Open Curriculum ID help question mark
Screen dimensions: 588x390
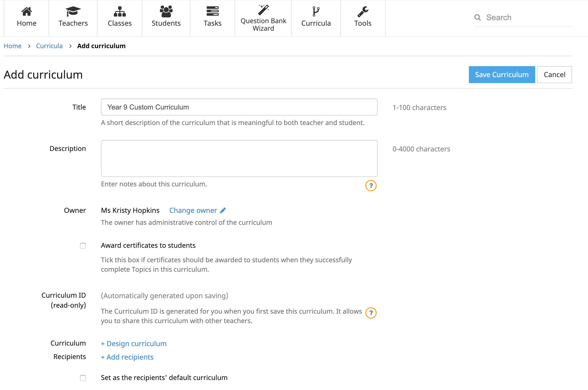coord(371,313)
